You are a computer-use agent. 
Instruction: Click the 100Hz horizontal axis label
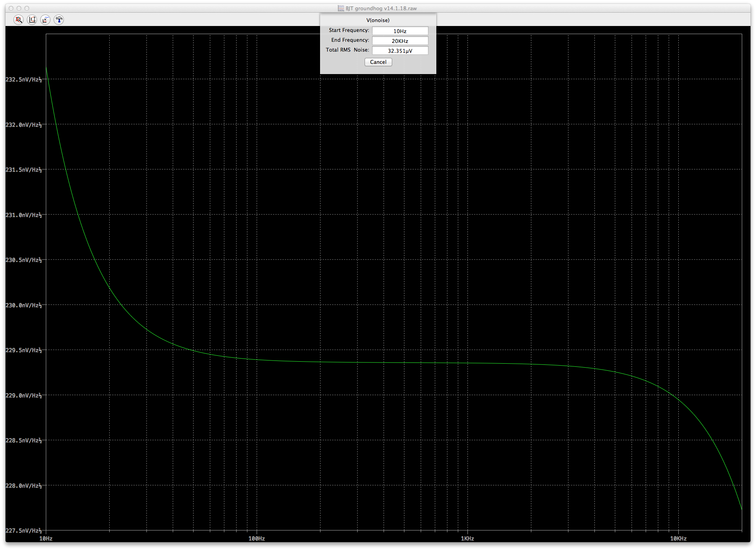tap(257, 539)
